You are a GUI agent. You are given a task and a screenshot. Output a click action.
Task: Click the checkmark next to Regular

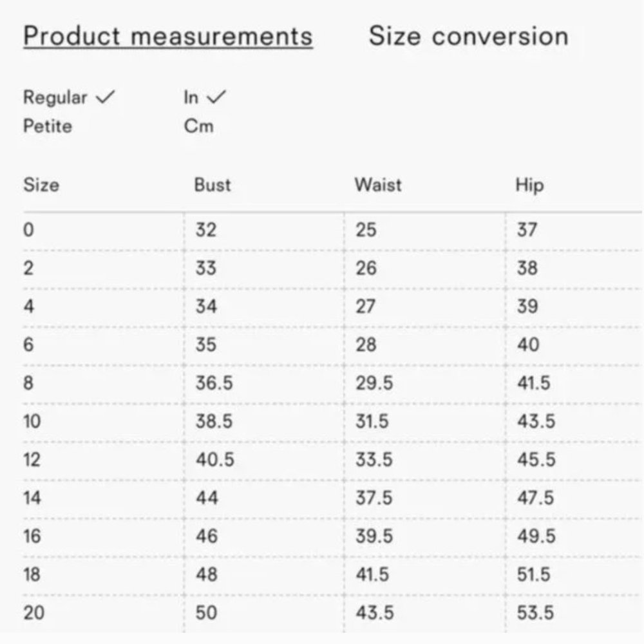click(x=105, y=98)
